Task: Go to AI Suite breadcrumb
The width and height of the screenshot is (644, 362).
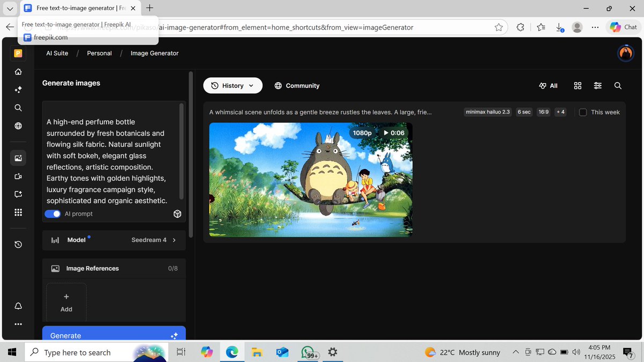Action: (57, 53)
